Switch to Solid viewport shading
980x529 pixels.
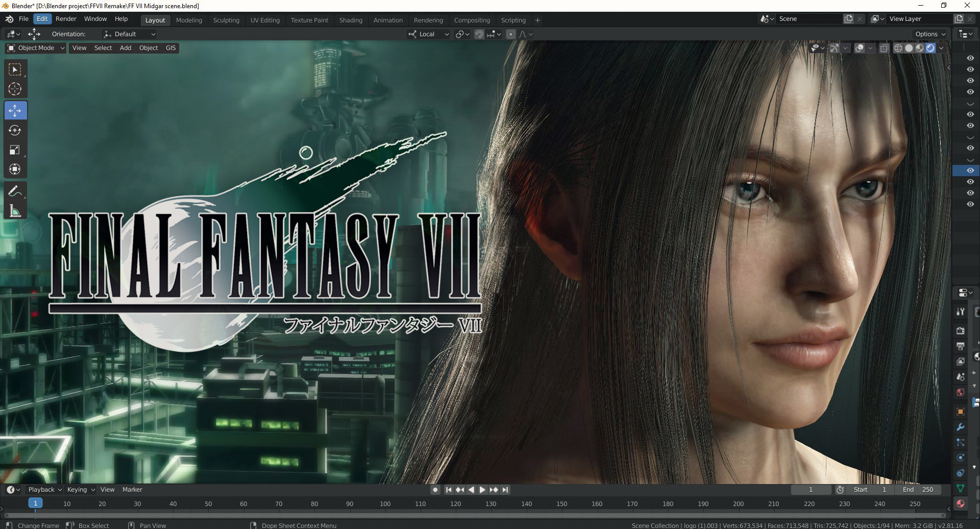pyautogui.click(x=909, y=48)
